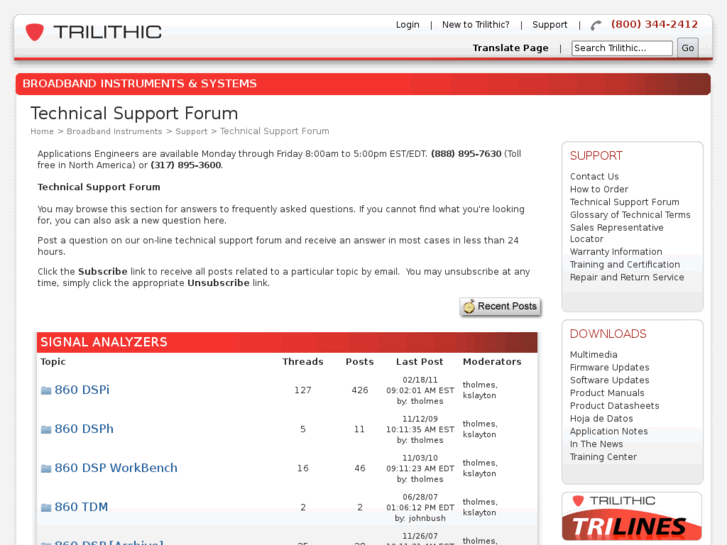
Task: Click the Posts column header
Action: pos(359,362)
